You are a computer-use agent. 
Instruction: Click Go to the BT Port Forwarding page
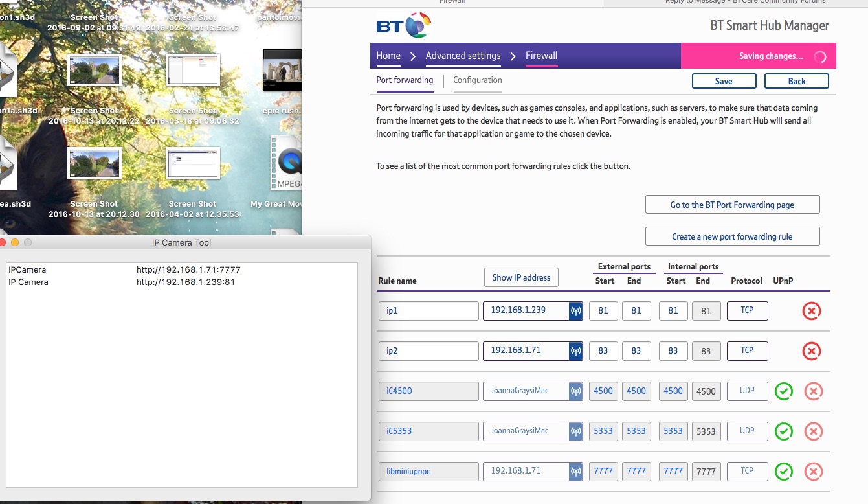732,204
